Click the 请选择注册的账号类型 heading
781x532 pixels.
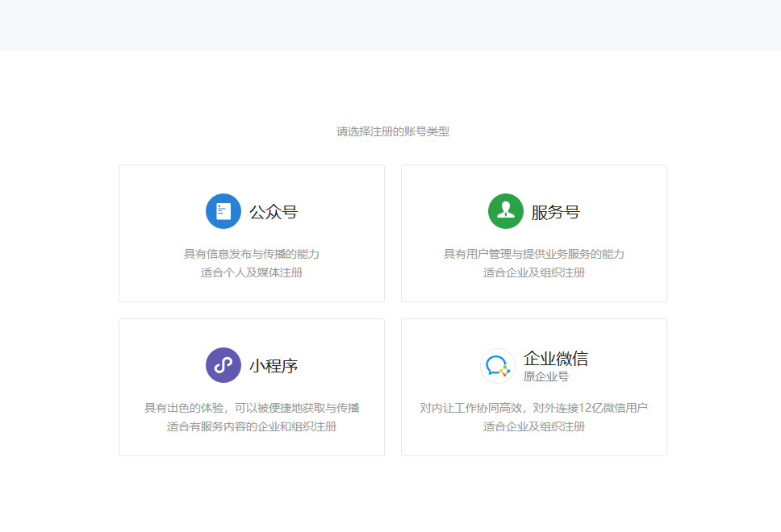[x=390, y=129]
